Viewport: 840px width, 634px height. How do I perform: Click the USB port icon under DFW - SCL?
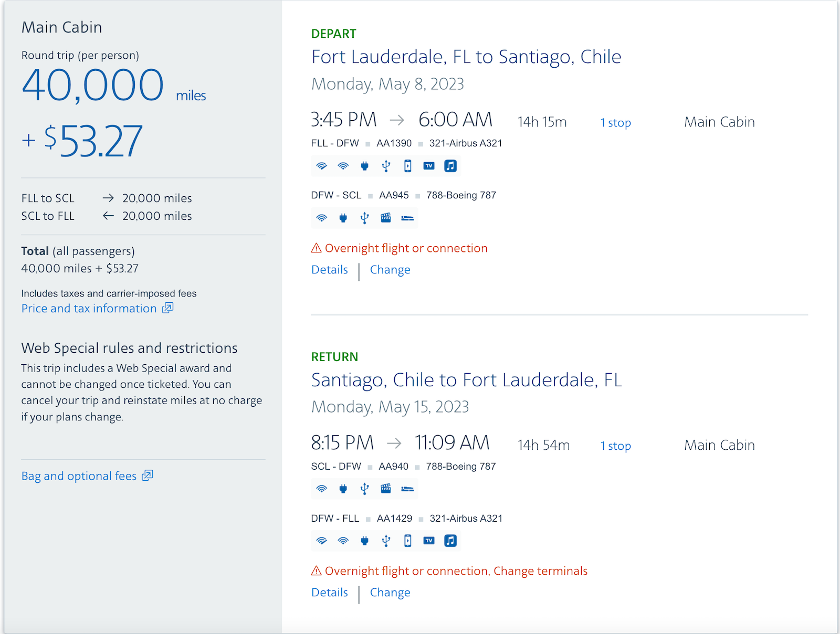click(364, 218)
